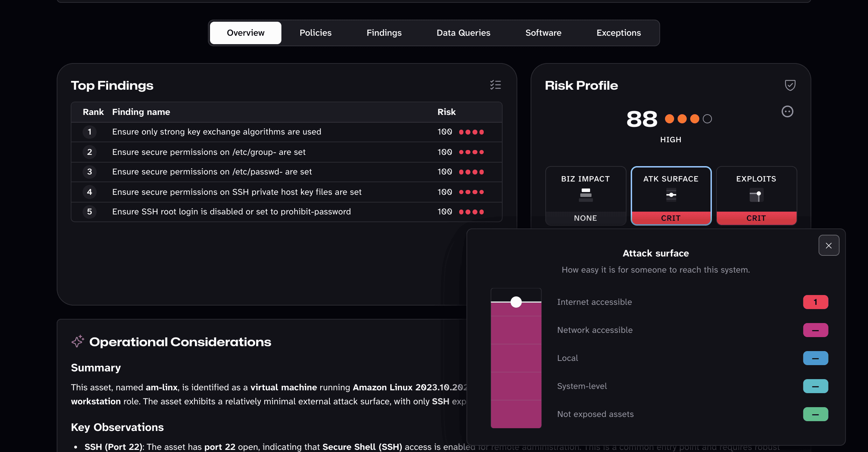Click the rank 1 number badge
This screenshot has width=868, height=452.
tap(90, 132)
